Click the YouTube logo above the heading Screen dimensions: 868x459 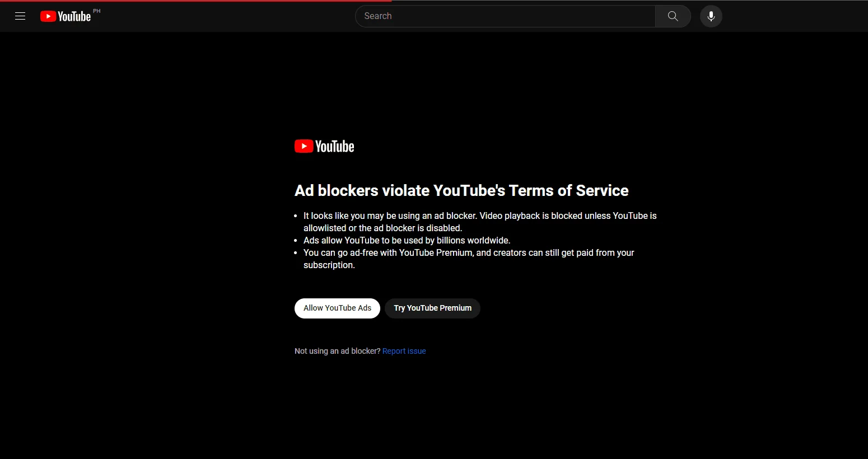click(324, 146)
